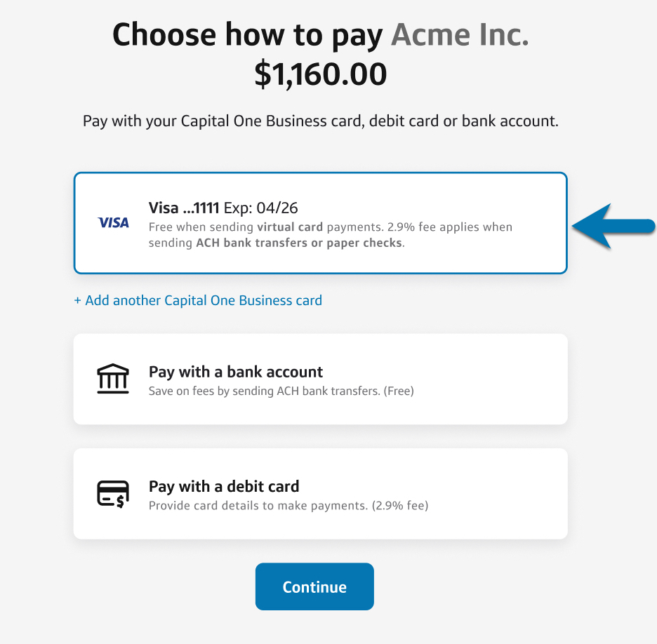Select the Pay with a bank account option
The image size is (657, 644).
click(x=320, y=379)
